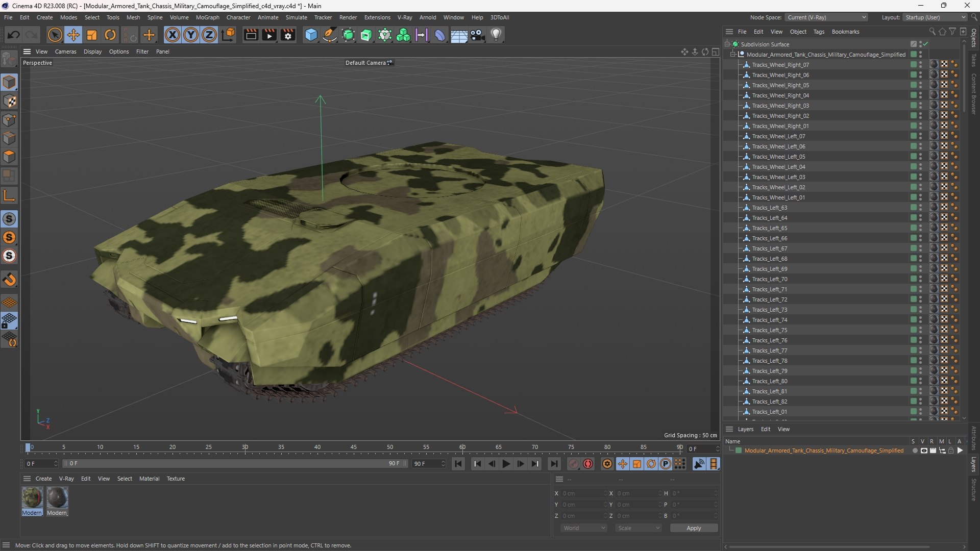Toggle layer color square of Tracks_Wheel_Left_04
Viewport: 980px width, 551px height.
[913, 167]
